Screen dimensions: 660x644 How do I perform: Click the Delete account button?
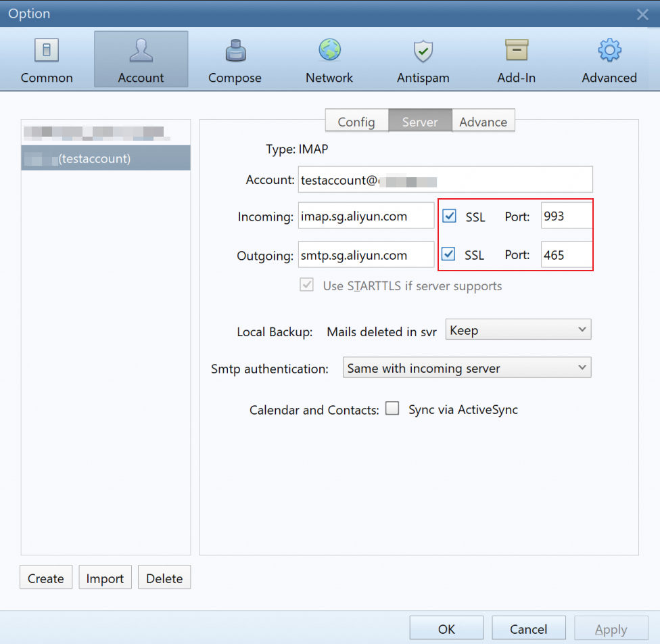[x=164, y=578]
